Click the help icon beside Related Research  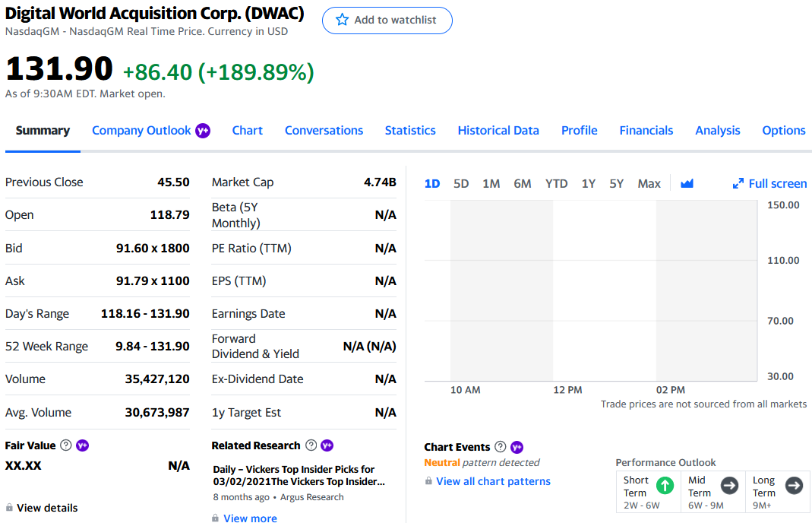click(311, 445)
